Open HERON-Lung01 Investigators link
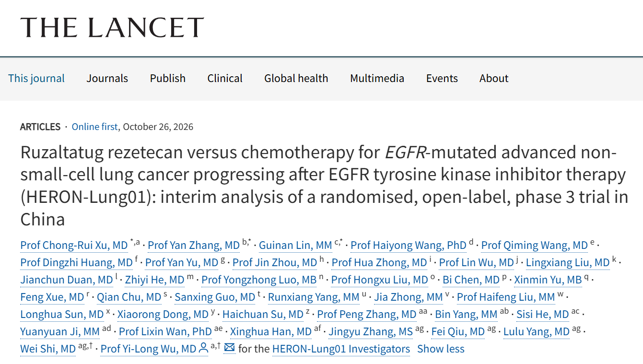 [x=341, y=349]
